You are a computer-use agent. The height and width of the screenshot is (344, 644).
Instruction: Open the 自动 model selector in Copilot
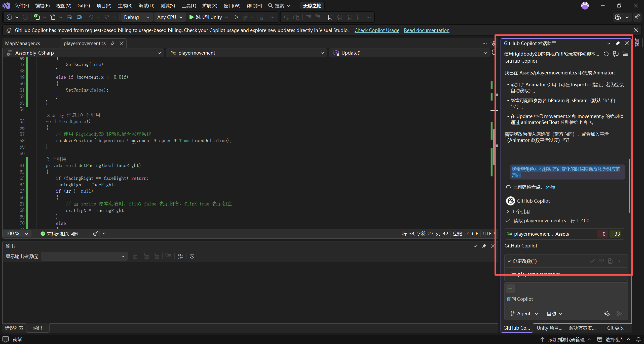(x=554, y=314)
